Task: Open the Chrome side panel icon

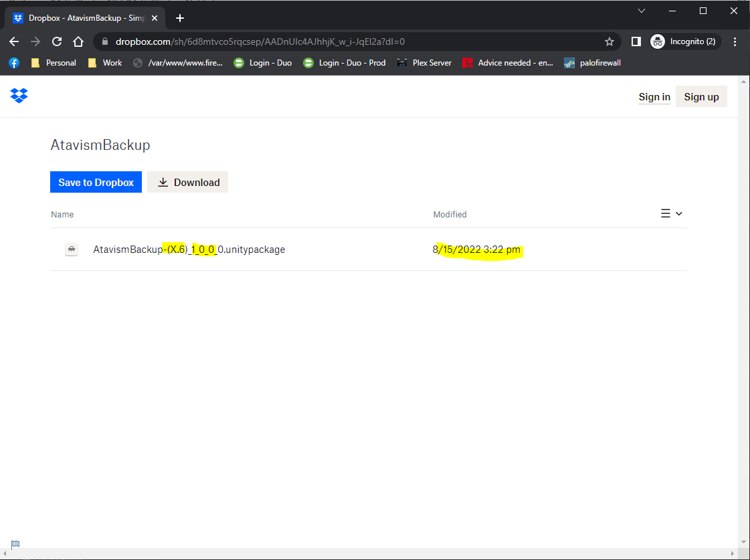Action: click(636, 41)
